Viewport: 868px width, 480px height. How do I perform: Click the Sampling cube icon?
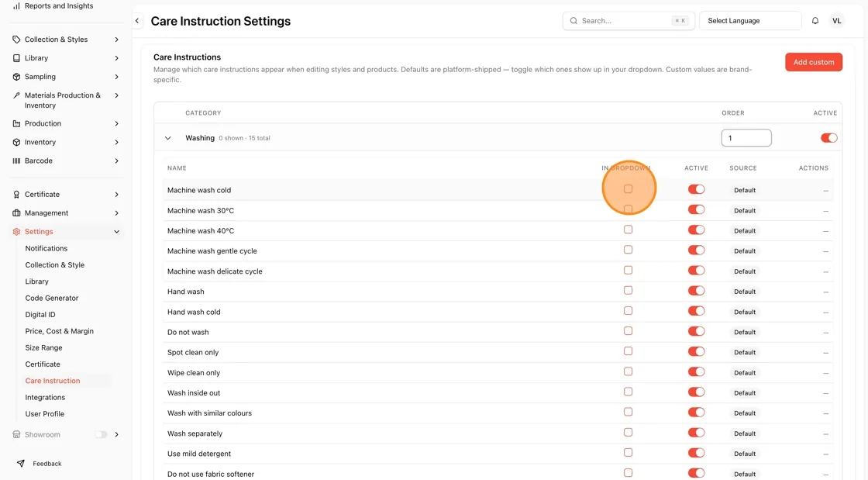[16, 77]
